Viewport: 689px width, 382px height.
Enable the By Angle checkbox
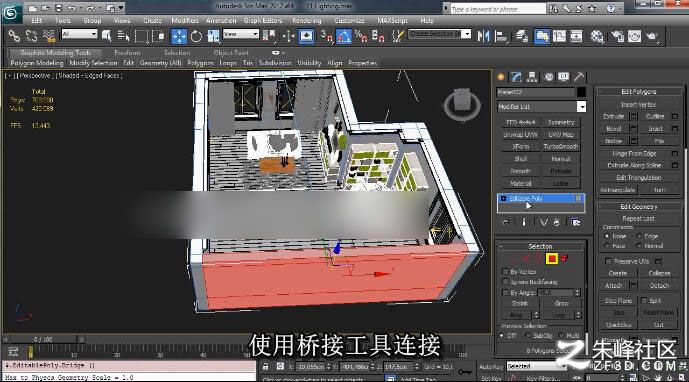coord(505,292)
